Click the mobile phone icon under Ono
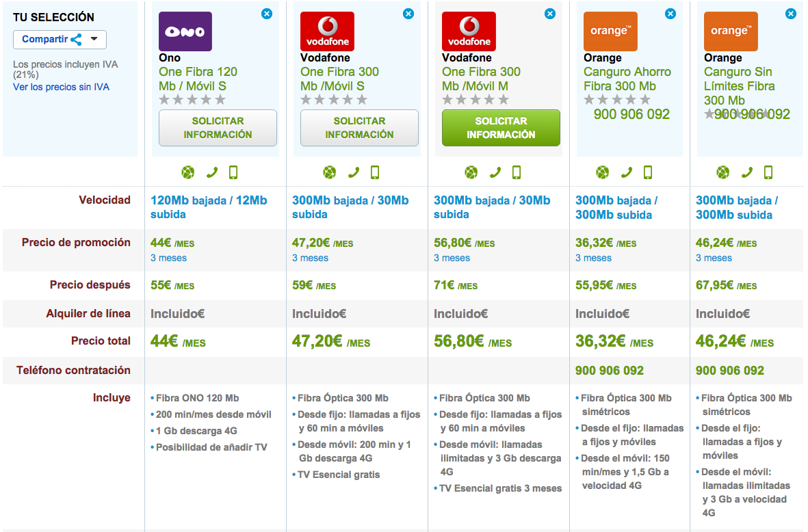 (x=233, y=172)
